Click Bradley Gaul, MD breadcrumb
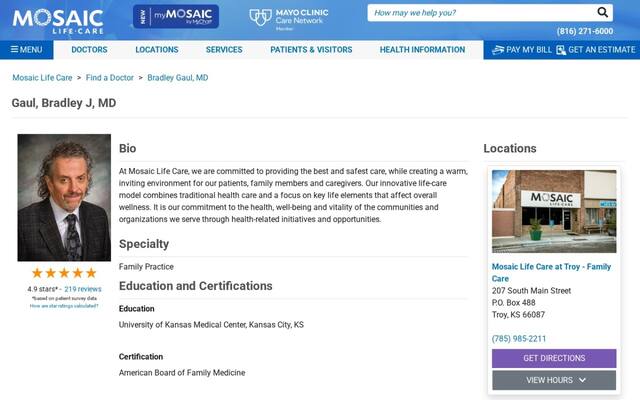The image size is (640, 400). [x=178, y=78]
